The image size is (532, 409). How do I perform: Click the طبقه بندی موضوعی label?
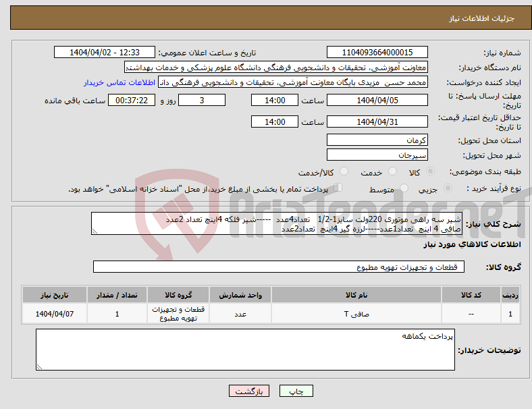[x=485, y=172]
